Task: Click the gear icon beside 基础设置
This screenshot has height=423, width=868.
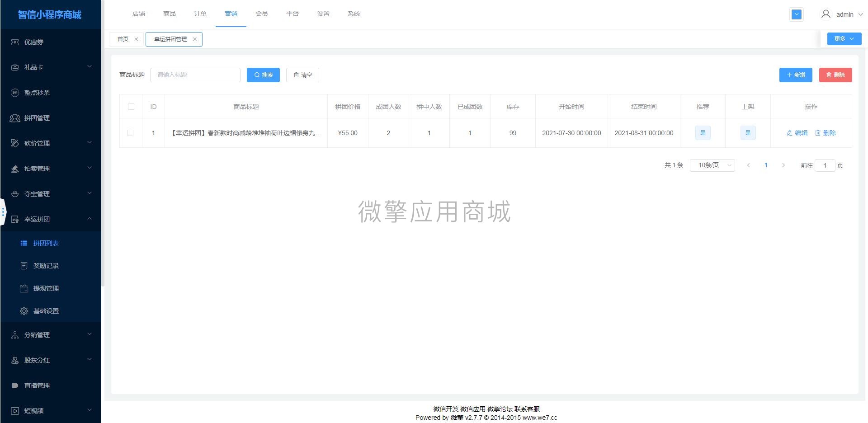Action: [x=24, y=311]
